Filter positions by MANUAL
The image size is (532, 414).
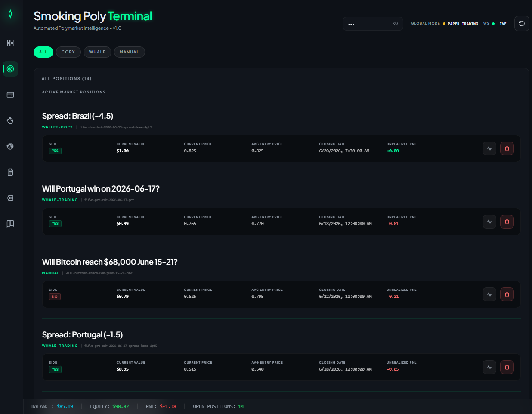tap(129, 52)
